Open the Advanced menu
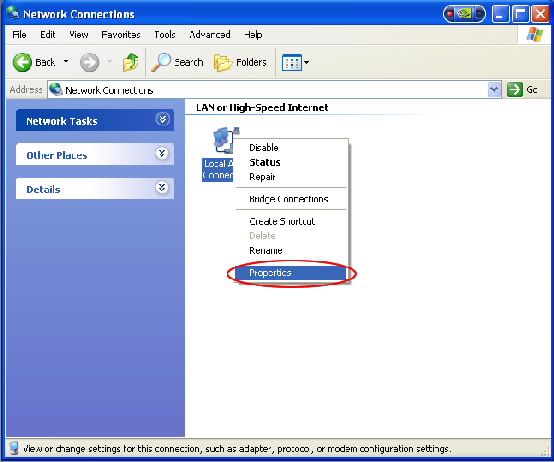 click(x=210, y=35)
